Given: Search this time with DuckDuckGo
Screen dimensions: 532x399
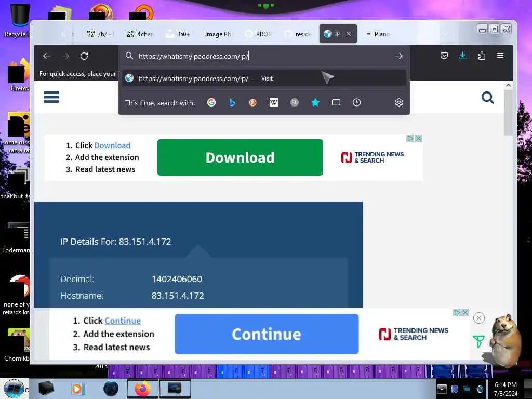Looking at the screenshot, I should pyautogui.click(x=253, y=102).
